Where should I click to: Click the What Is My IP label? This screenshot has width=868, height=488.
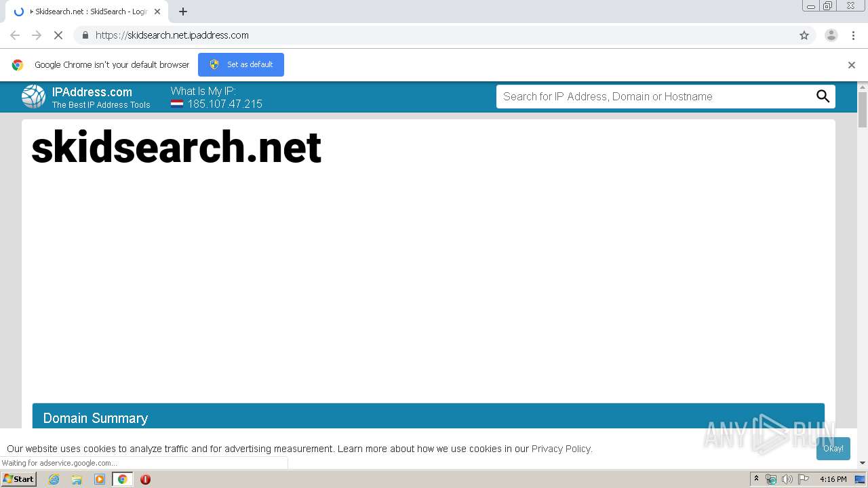pyautogui.click(x=203, y=91)
